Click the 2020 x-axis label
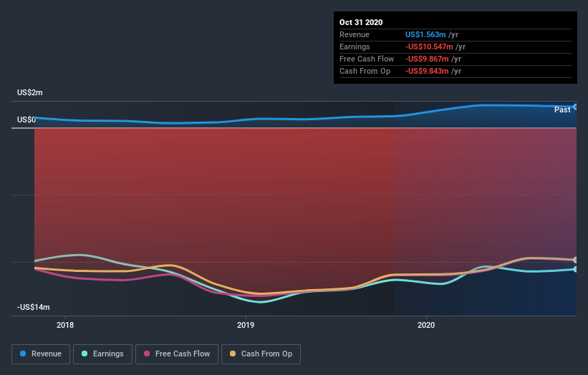588x375 pixels. point(426,325)
